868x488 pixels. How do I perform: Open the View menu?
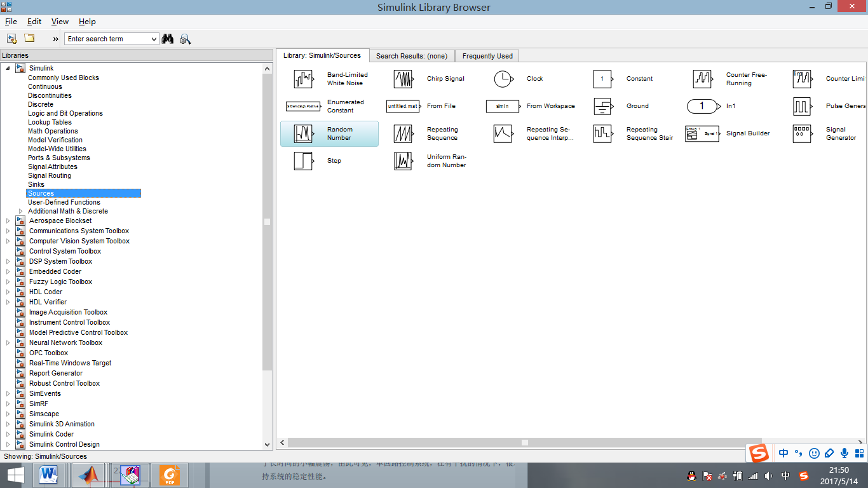[x=60, y=22]
